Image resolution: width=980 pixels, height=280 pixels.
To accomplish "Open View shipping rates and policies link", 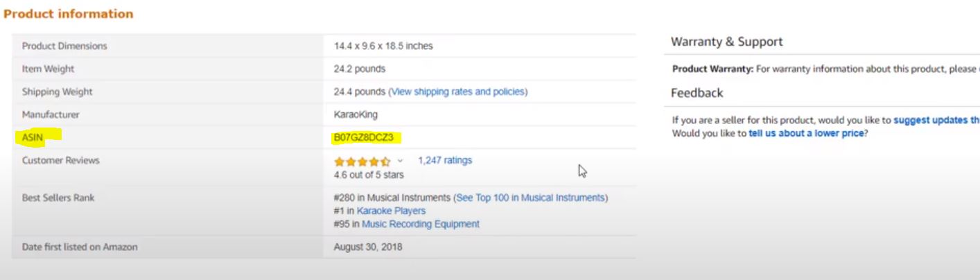I will tap(458, 91).
